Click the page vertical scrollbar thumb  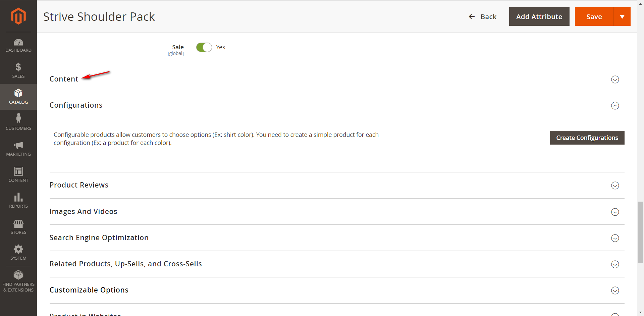[640, 232]
